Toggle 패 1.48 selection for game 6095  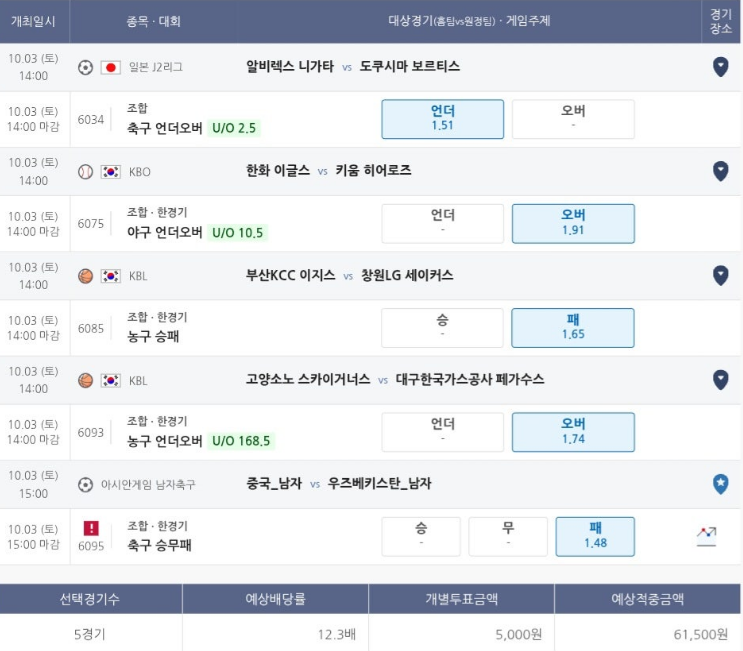tap(595, 536)
